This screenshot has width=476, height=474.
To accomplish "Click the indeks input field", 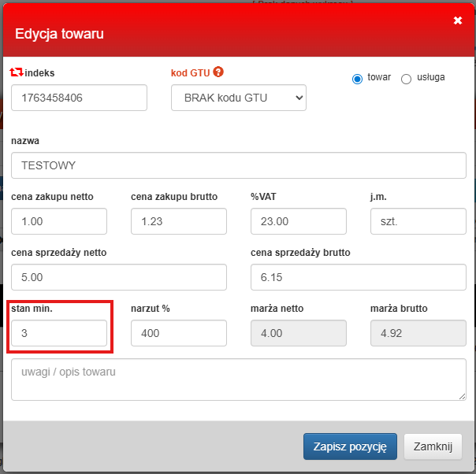I will click(79, 98).
